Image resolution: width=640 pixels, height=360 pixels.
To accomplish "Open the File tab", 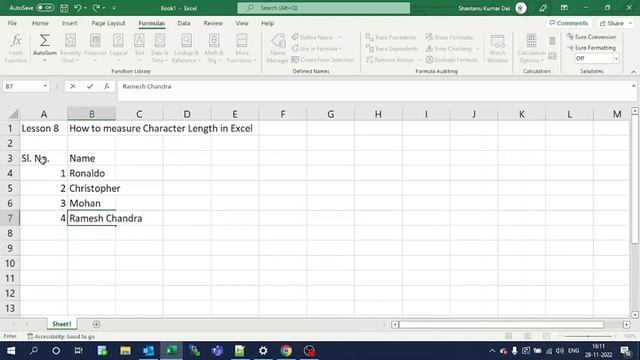I will (x=12, y=23).
